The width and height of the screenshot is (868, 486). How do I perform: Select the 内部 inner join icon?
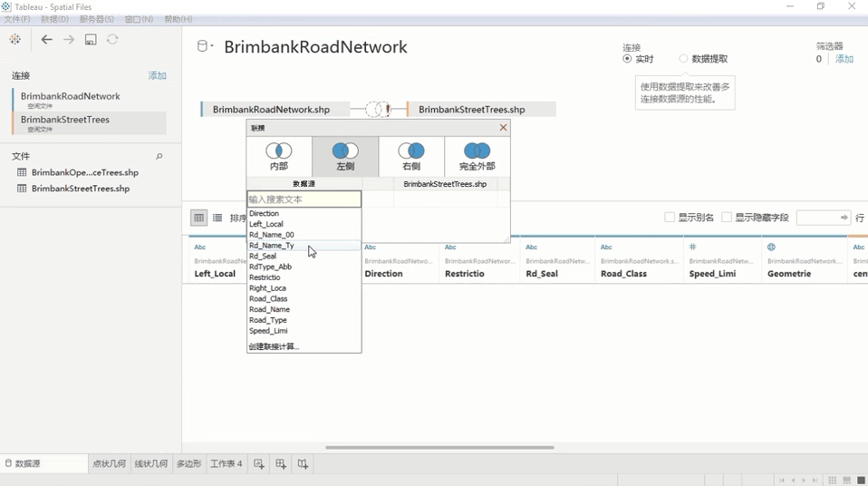279,151
